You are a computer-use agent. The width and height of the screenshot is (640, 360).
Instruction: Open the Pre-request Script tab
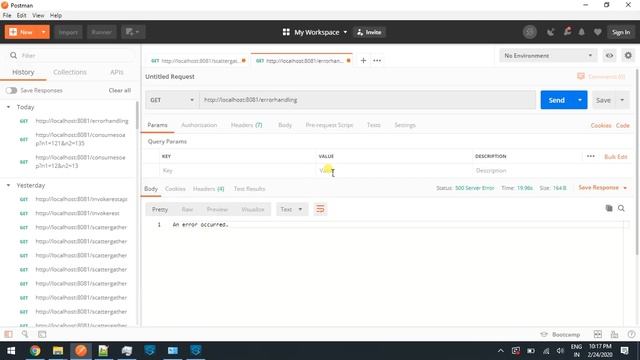[329, 125]
